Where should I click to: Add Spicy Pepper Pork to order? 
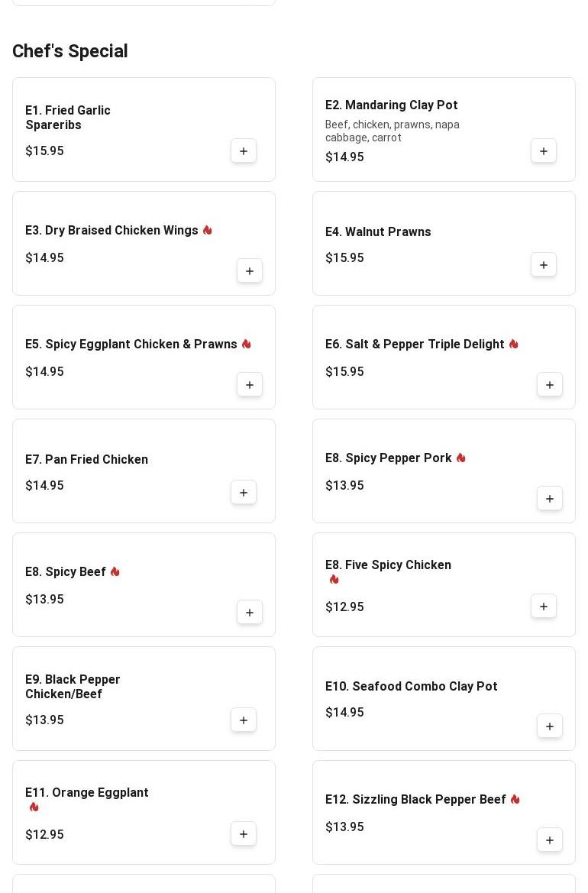tap(550, 499)
